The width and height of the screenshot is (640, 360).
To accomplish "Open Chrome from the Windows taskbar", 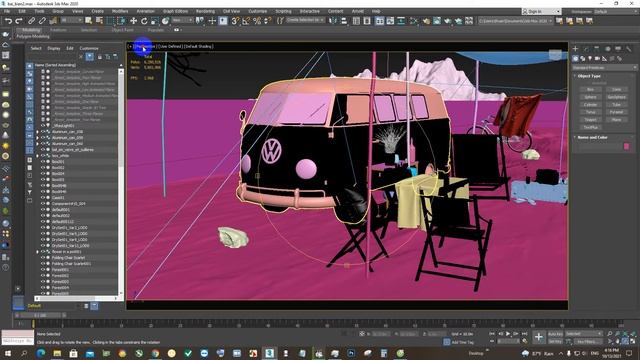I will (x=155, y=353).
